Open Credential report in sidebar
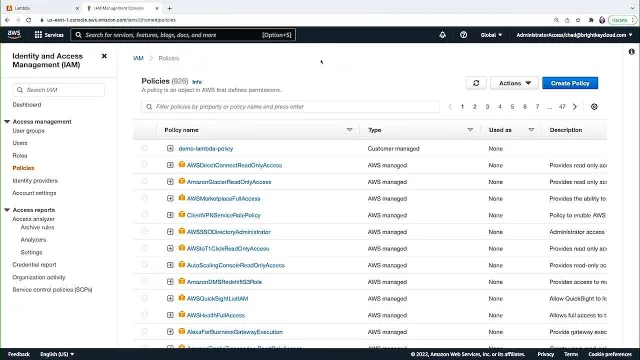 click(34, 264)
